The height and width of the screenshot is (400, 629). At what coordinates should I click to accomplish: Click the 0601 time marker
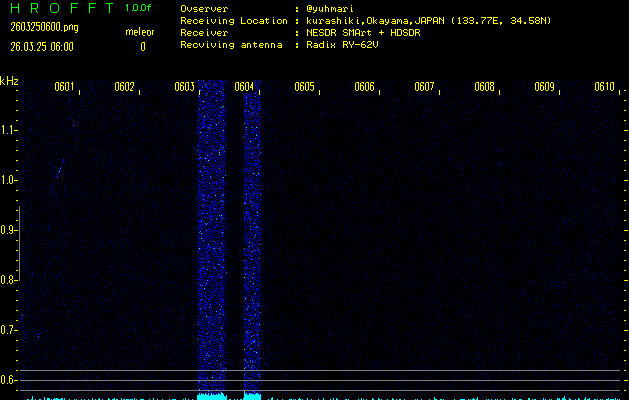(64, 87)
